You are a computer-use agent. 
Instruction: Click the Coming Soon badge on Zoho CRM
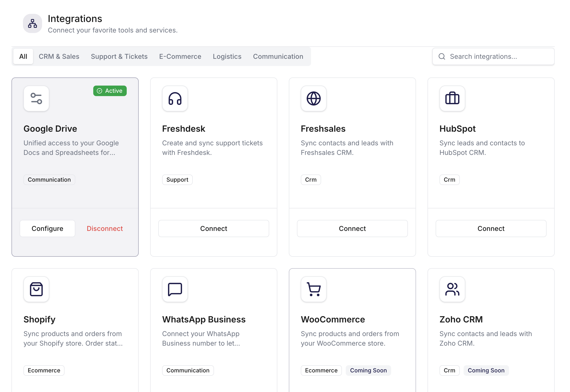tap(486, 370)
